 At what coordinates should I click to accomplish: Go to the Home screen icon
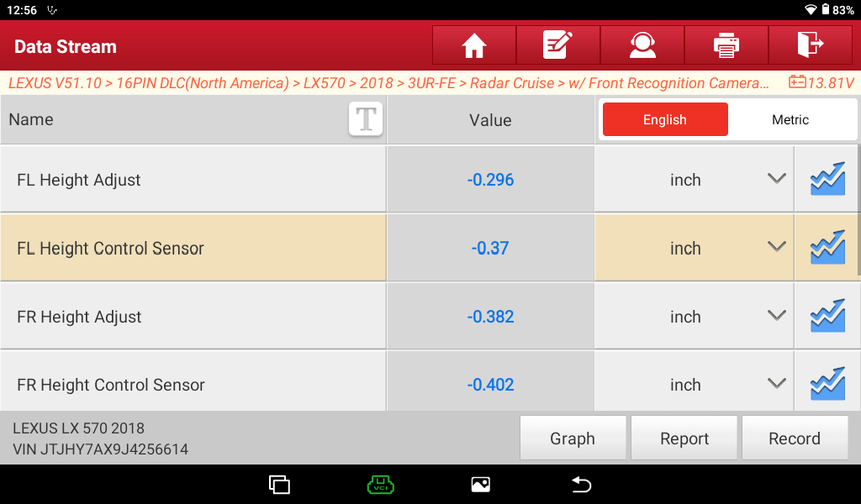(x=474, y=45)
